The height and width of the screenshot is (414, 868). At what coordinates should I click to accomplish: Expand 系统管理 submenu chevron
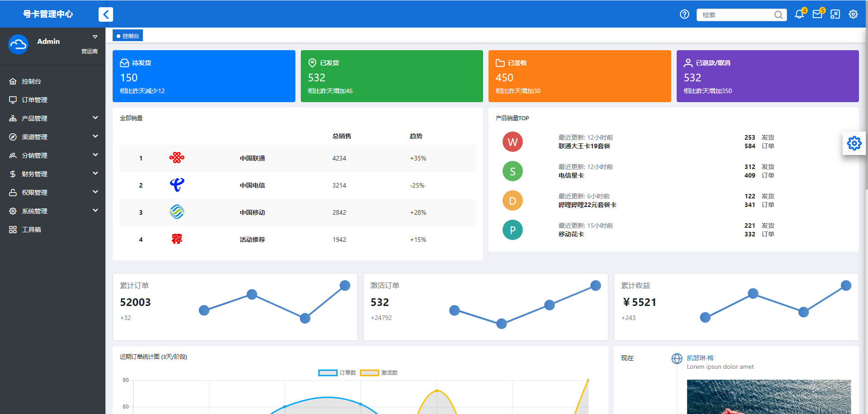point(95,211)
